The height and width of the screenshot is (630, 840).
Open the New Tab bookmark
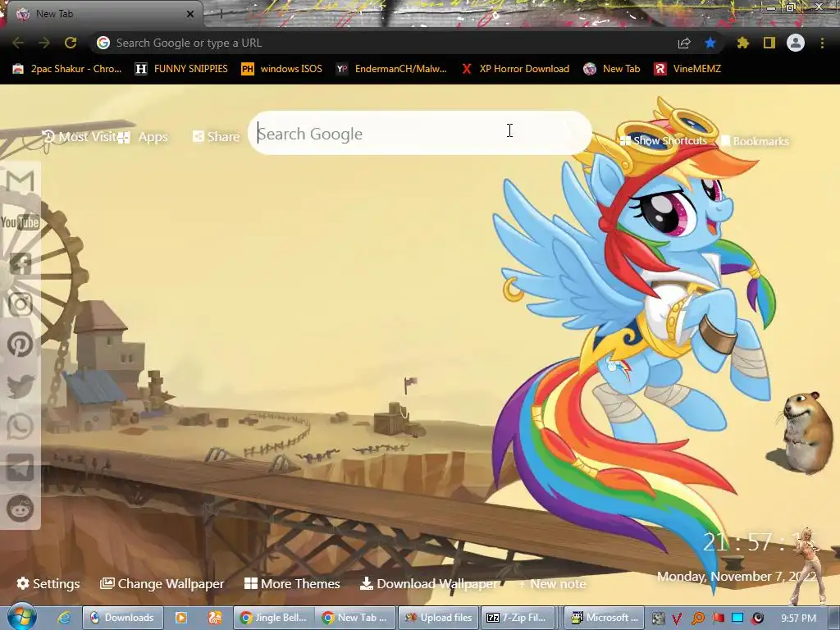coord(612,69)
